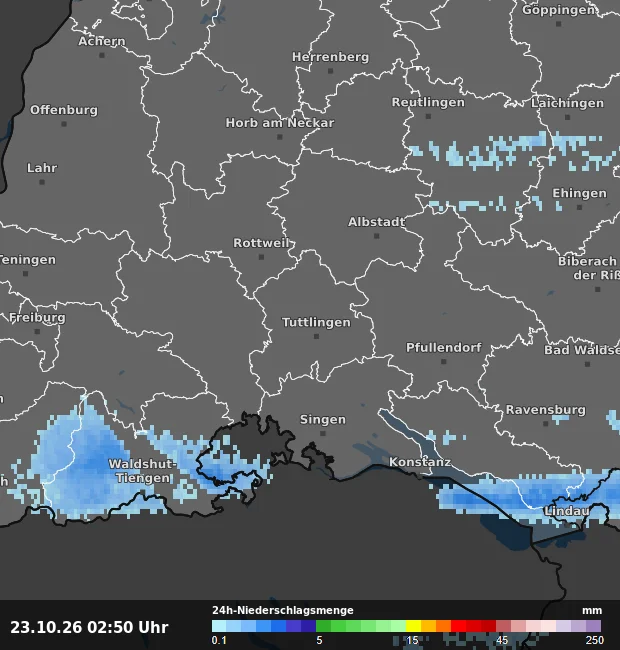Click the Horb am Neckar marker dot

280,137
